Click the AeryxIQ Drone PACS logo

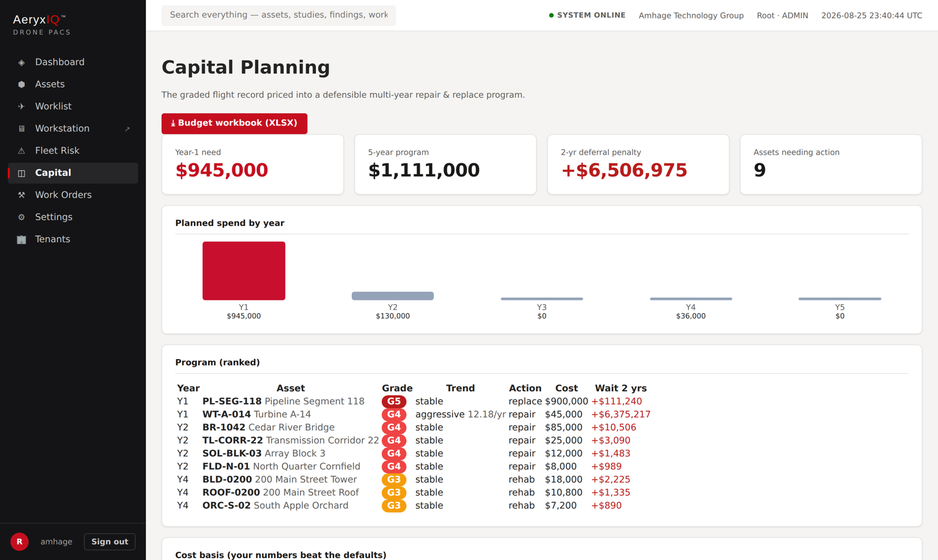pyautogui.click(x=42, y=25)
